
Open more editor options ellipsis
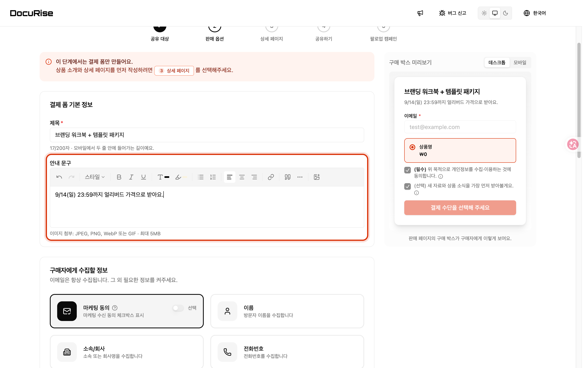point(300,177)
